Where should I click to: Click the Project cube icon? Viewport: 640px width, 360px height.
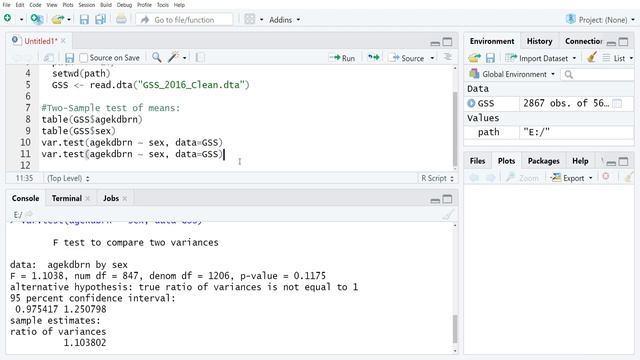coord(571,19)
